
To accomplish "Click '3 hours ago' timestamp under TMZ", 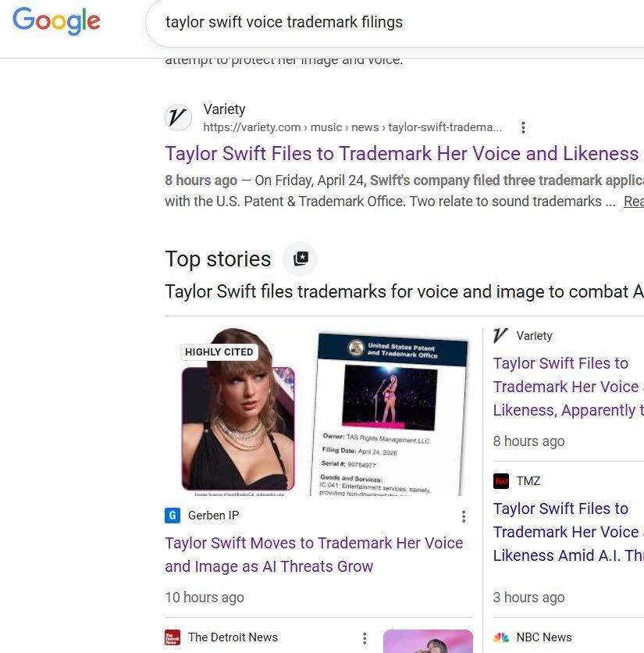I will click(x=528, y=598).
